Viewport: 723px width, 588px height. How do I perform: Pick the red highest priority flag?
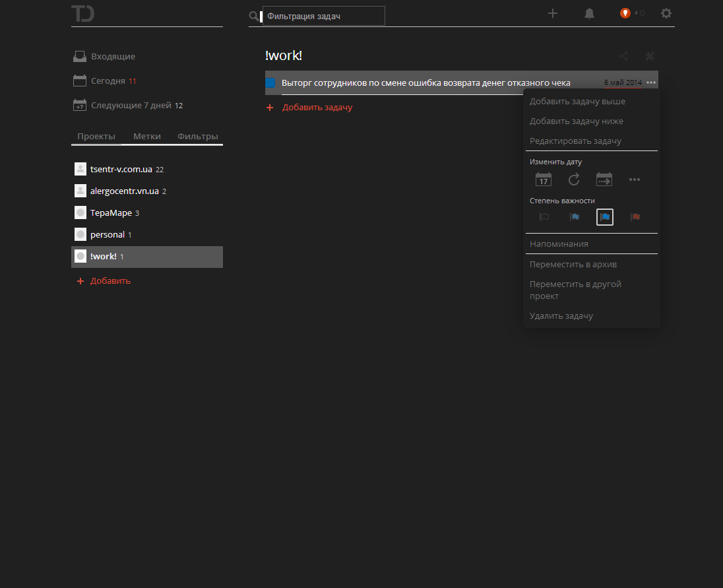[x=635, y=216]
